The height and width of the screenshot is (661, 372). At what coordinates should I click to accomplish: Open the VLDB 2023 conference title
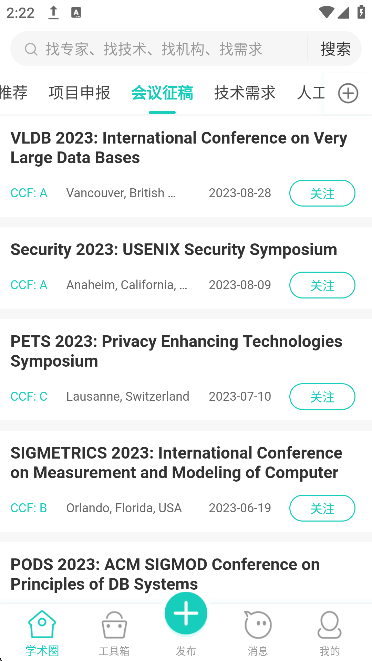pyautogui.click(x=178, y=148)
